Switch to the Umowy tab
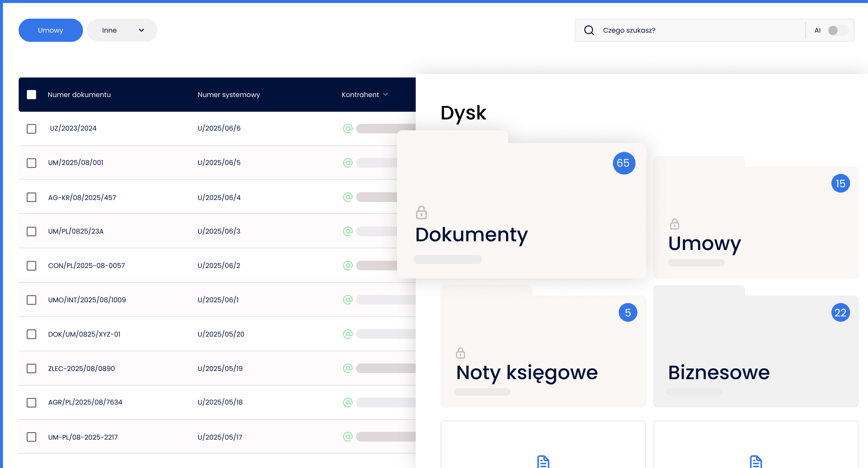The image size is (868, 468). click(x=51, y=30)
